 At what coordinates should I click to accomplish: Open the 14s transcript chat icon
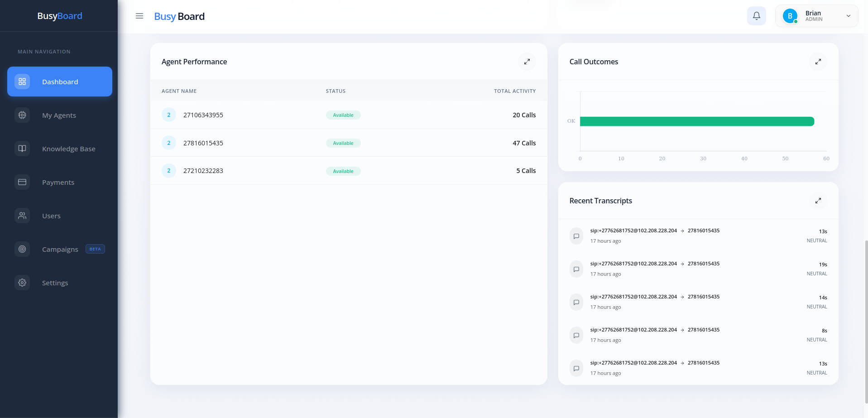[576, 302]
